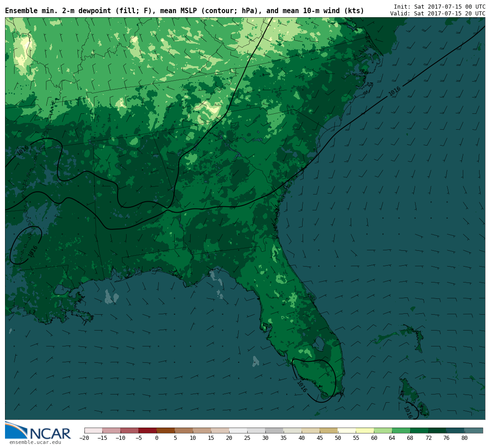
Task: Pick the green swatch between 64 and 68
Action: [x=402, y=430]
